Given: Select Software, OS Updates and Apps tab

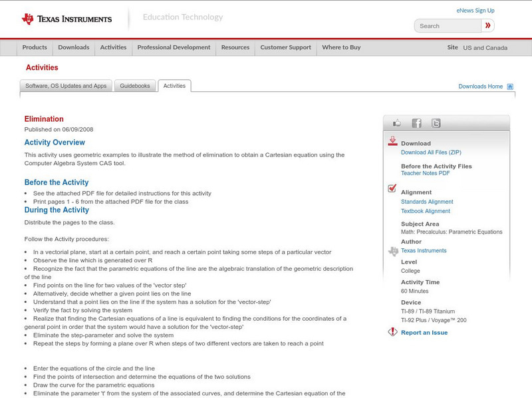Looking at the screenshot, I should (x=66, y=86).
